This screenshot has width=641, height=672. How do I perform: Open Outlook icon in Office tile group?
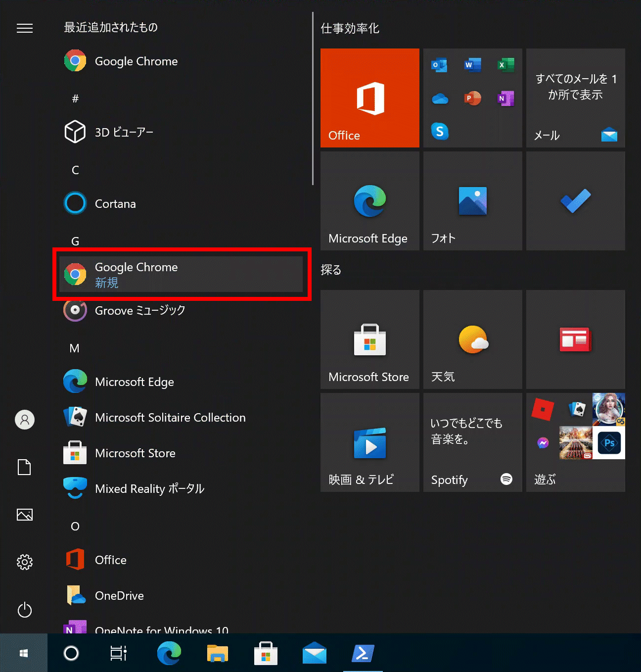coord(439,65)
